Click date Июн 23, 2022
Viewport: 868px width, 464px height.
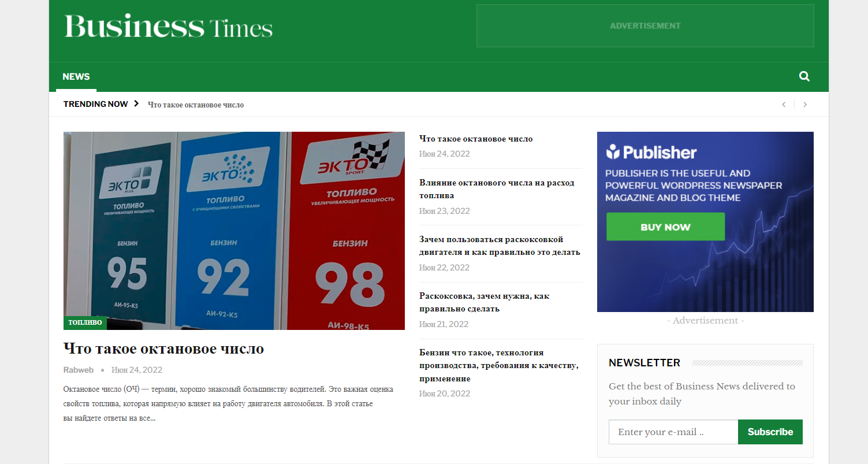coord(445,211)
